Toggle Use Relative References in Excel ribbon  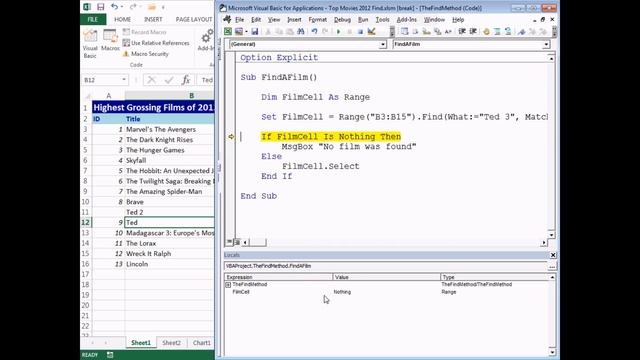[156, 43]
